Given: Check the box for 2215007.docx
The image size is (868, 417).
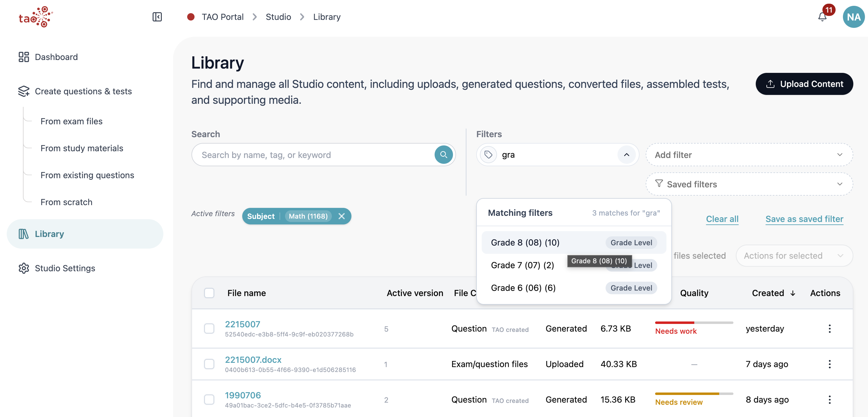Looking at the screenshot, I should pos(209,364).
